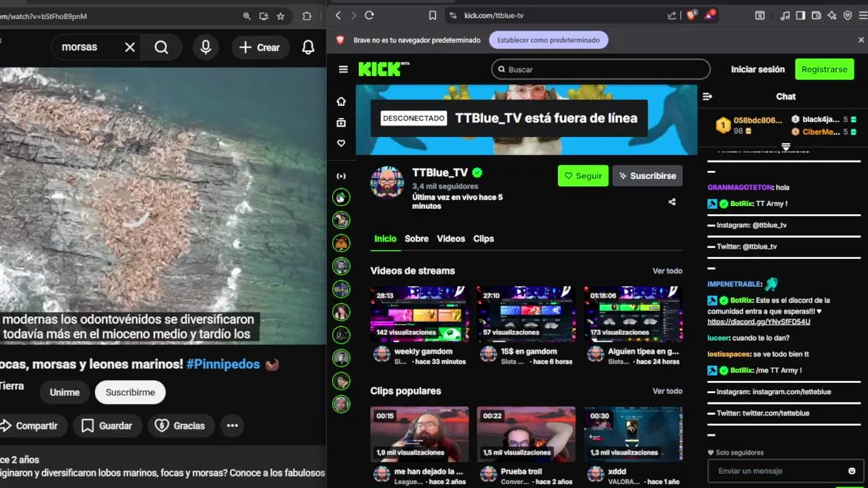Click the green Registrarse button
The width and height of the screenshot is (868, 488).
824,69
